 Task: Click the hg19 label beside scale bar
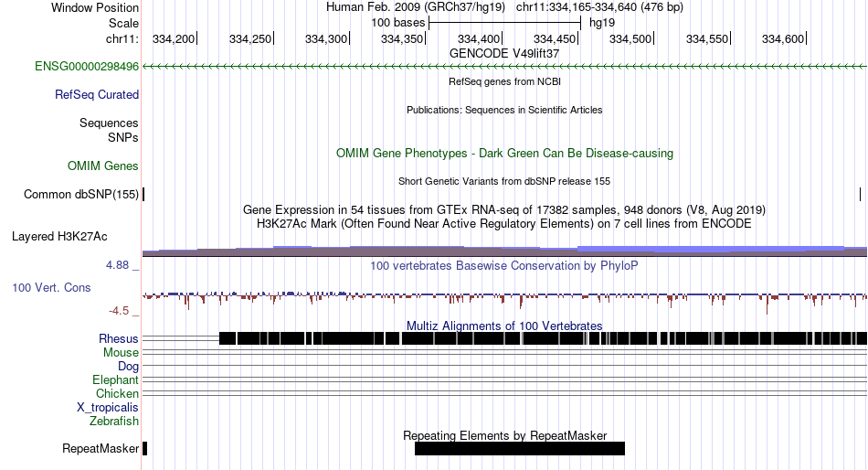[602, 23]
